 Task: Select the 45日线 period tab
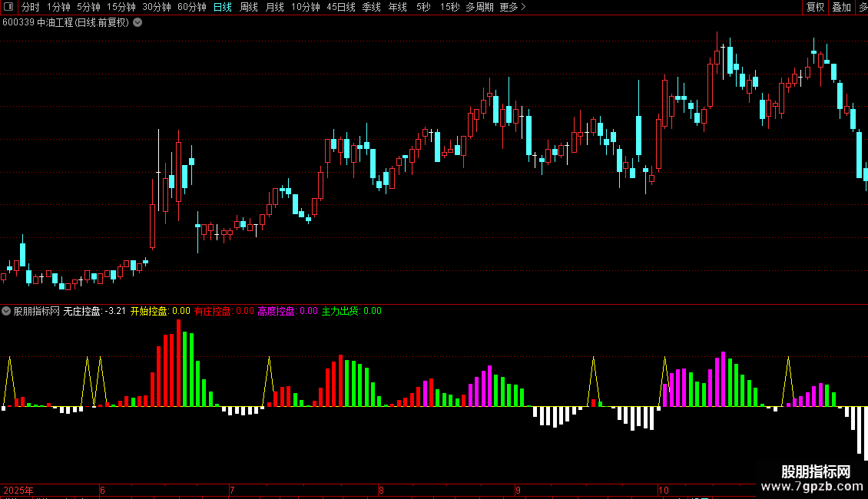(x=341, y=7)
